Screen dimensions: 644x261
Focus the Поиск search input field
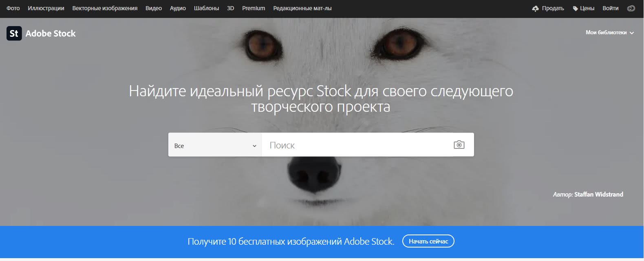pyautogui.click(x=357, y=145)
